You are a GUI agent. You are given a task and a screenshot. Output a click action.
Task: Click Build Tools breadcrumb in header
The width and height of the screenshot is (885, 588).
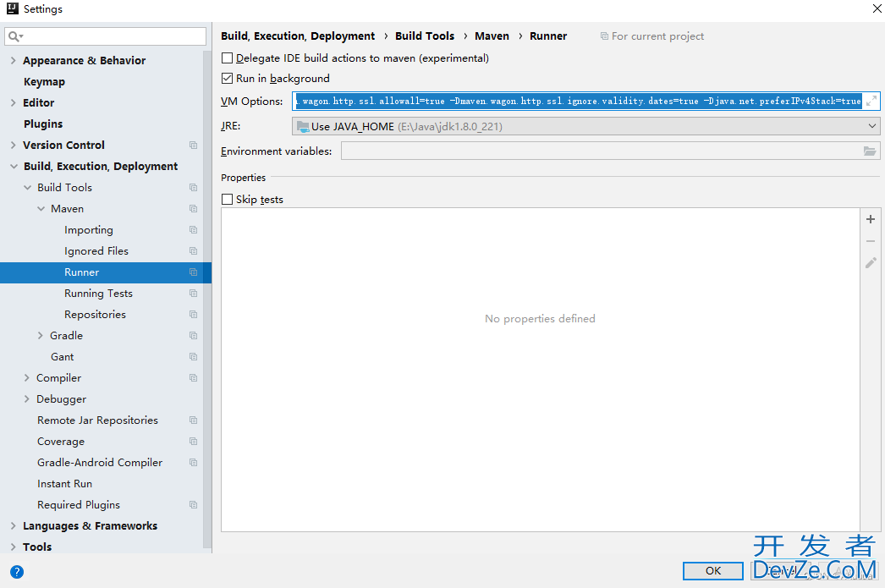coord(425,36)
